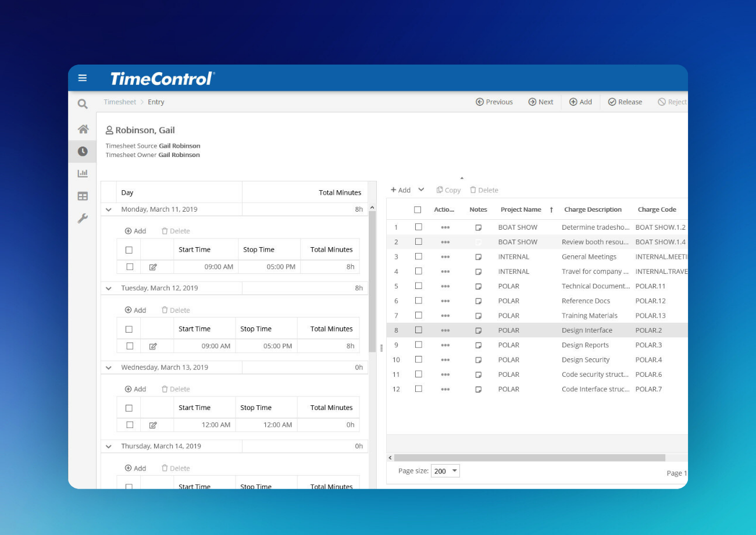Sort by Project Name column header

(x=520, y=209)
